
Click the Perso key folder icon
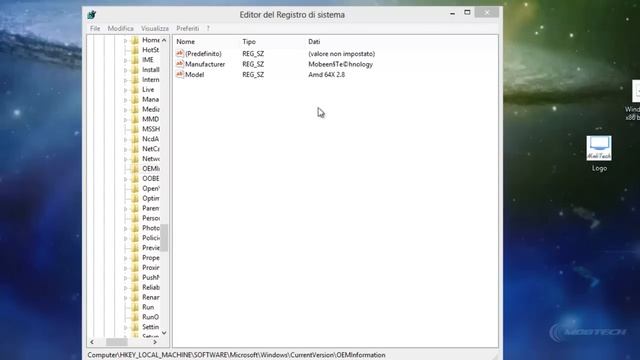[135, 218]
